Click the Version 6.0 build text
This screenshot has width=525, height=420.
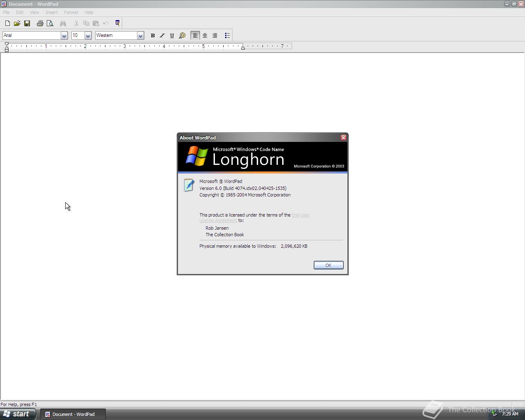click(243, 188)
